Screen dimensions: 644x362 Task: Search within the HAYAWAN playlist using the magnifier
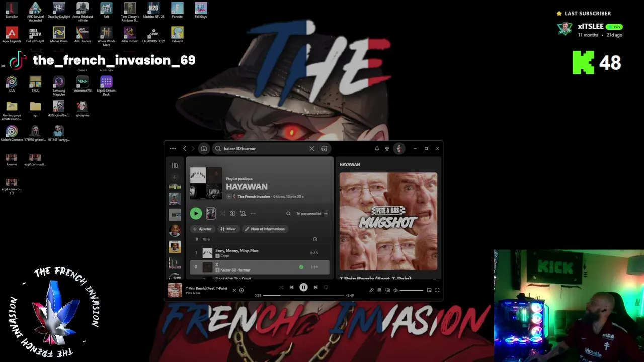288,214
